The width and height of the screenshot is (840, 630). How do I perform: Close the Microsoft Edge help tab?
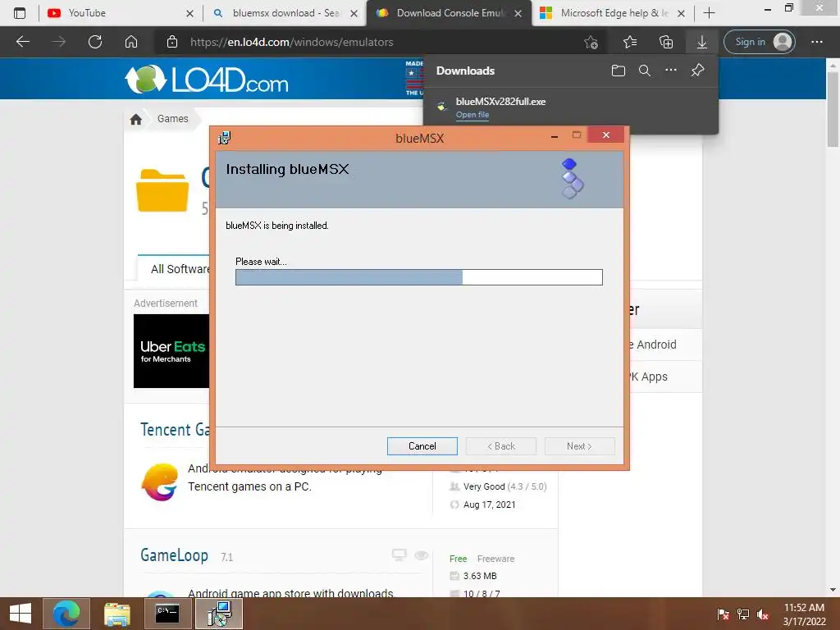click(681, 13)
